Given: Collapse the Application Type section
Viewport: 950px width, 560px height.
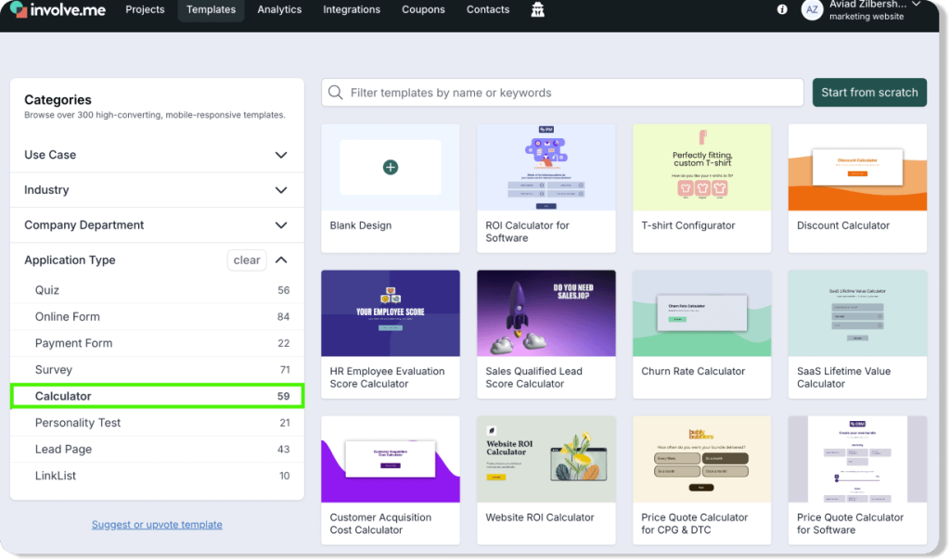Looking at the screenshot, I should click(281, 260).
